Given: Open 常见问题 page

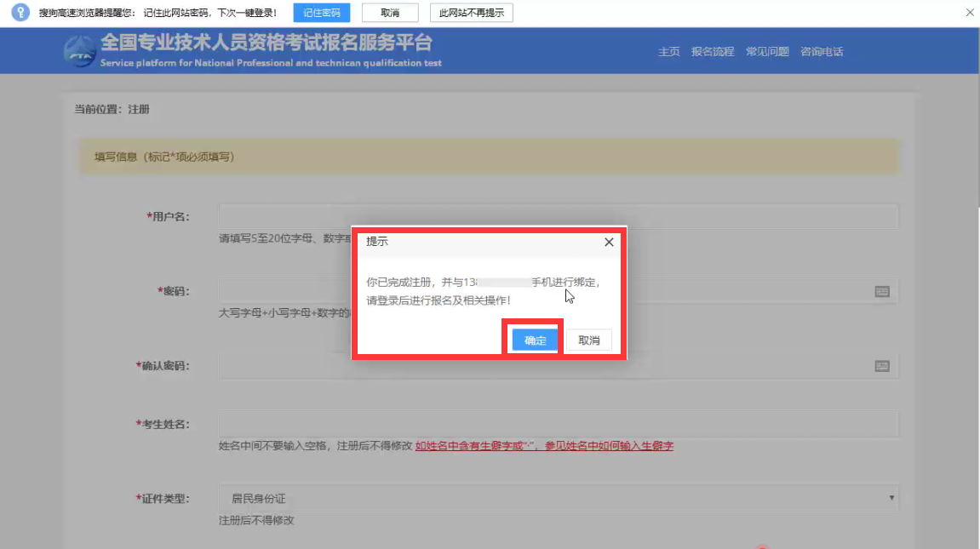Looking at the screenshot, I should 767,52.
